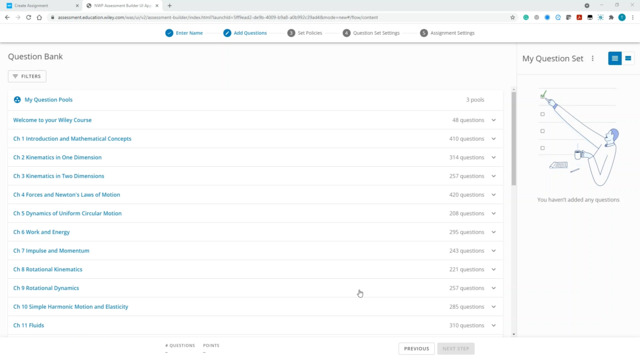This screenshot has width=640, height=360.
Task: Open My Question Pools link
Action: pos(48,100)
